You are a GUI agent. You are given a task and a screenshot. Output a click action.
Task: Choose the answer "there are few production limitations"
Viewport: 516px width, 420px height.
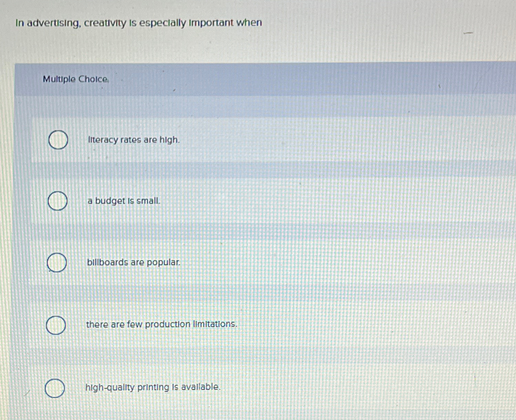[x=161, y=324]
